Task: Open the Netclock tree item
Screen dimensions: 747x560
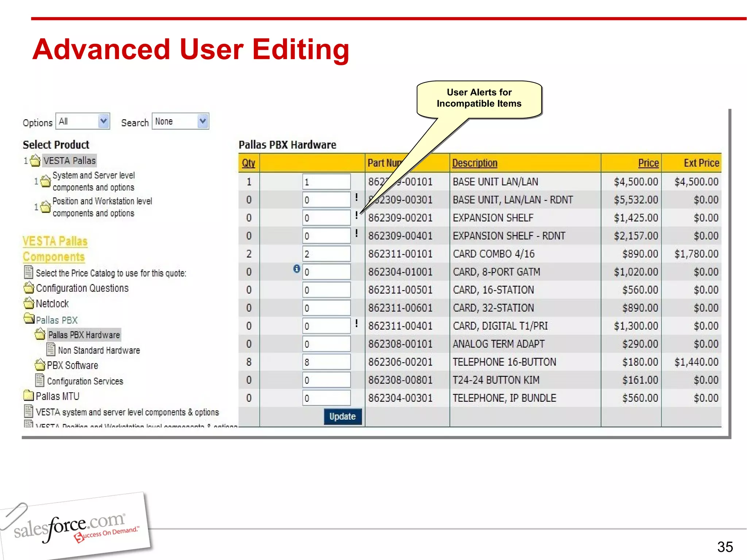Action: coord(52,303)
